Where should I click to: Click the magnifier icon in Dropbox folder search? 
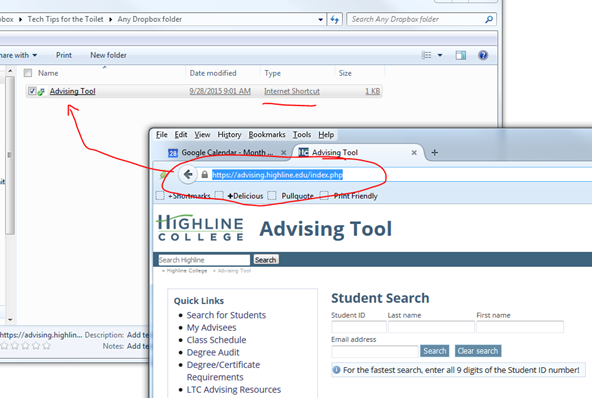point(489,19)
